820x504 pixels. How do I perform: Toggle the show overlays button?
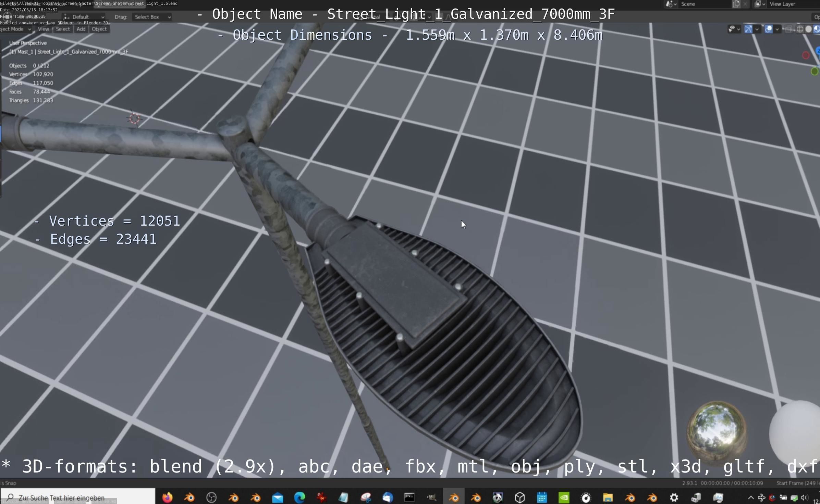click(769, 29)
